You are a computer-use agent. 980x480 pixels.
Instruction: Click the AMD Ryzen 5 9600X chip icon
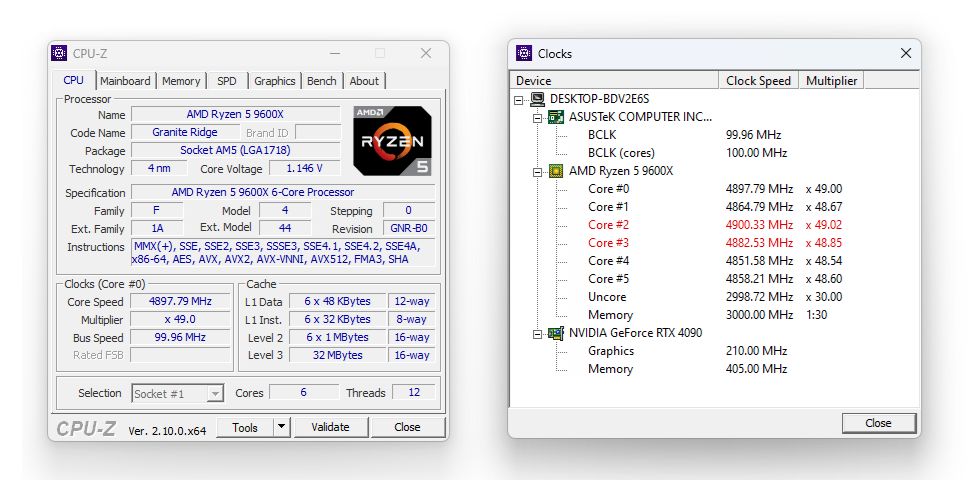pyautogui.click(x=556, y=171)
